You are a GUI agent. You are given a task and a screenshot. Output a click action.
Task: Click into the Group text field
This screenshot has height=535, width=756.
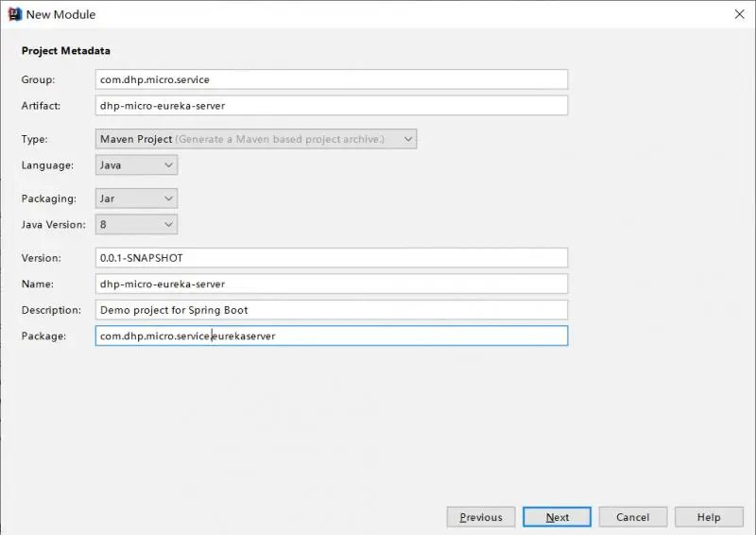click(331, 79)
